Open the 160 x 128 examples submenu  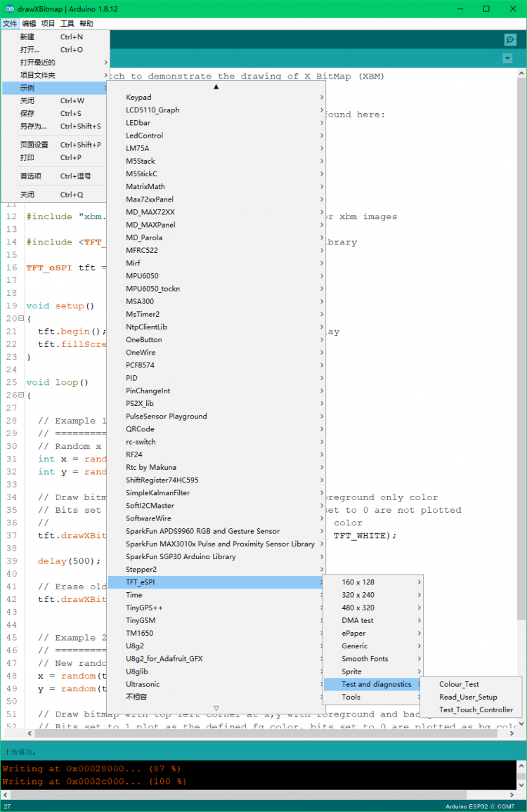[373, 582]
